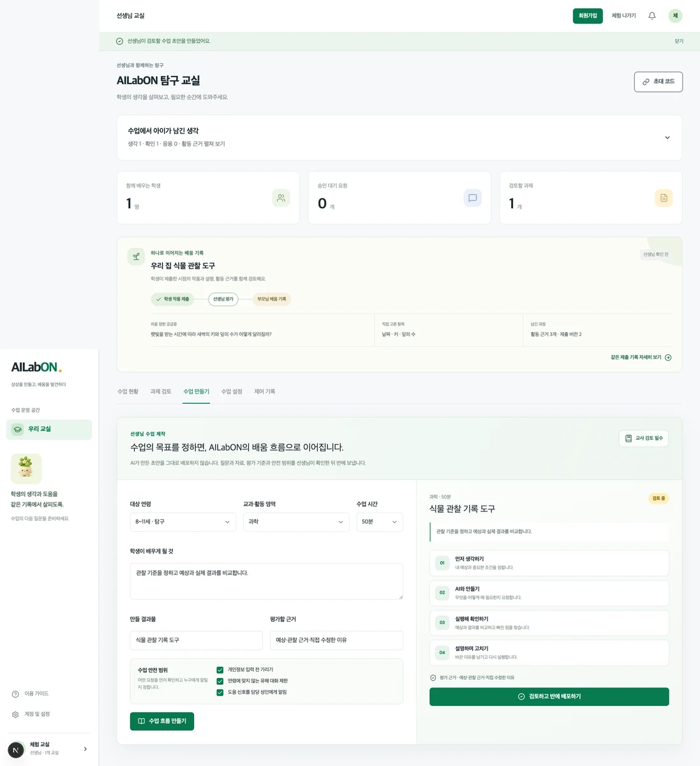Click the AILabON logo in sidebar
The image size is (700, 766).
[x=36, y=367]
